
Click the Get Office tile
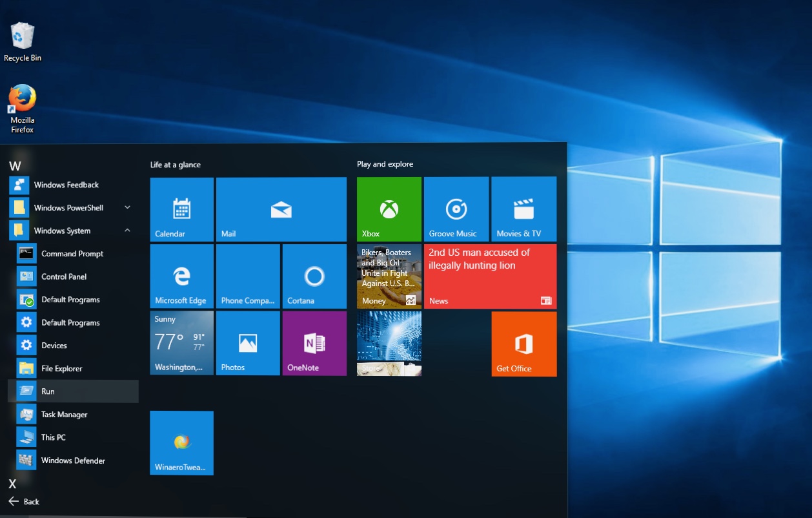point(523,344)
